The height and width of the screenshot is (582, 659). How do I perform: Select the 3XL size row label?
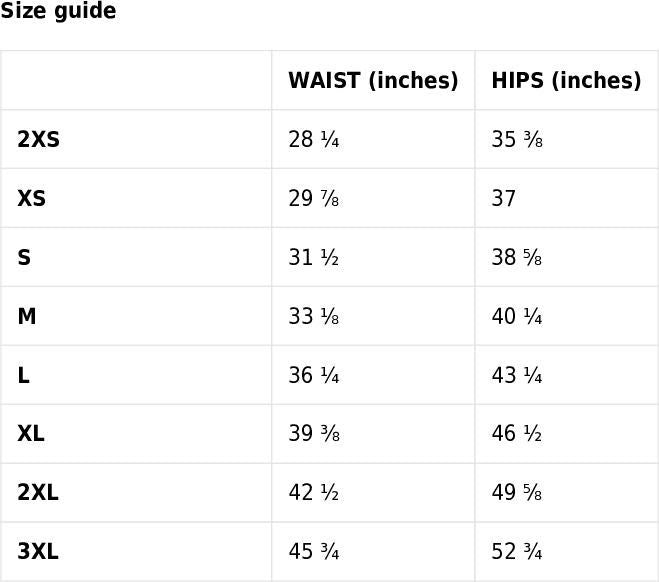tap(38, 552)
